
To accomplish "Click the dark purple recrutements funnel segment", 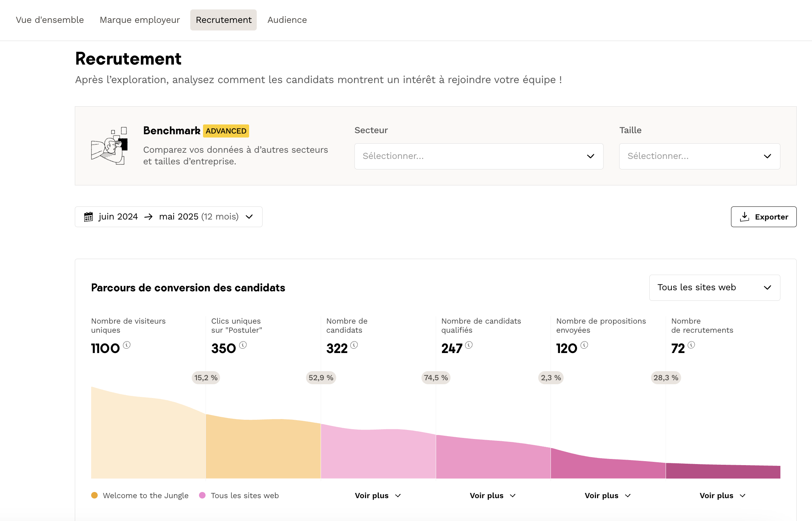I will click(x=723, y=472).
